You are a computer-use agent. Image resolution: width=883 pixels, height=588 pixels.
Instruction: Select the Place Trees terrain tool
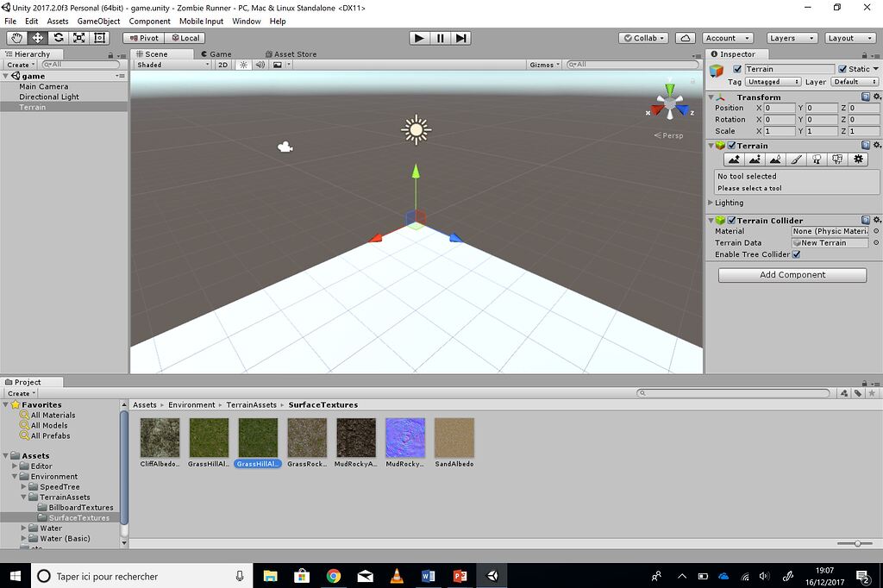817,160
